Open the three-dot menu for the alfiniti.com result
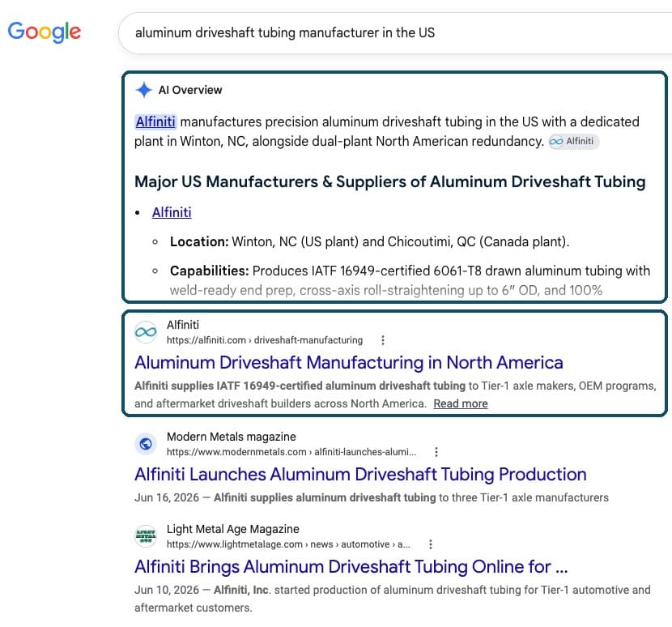Screen dimensions: 672x627 [383, 340]
